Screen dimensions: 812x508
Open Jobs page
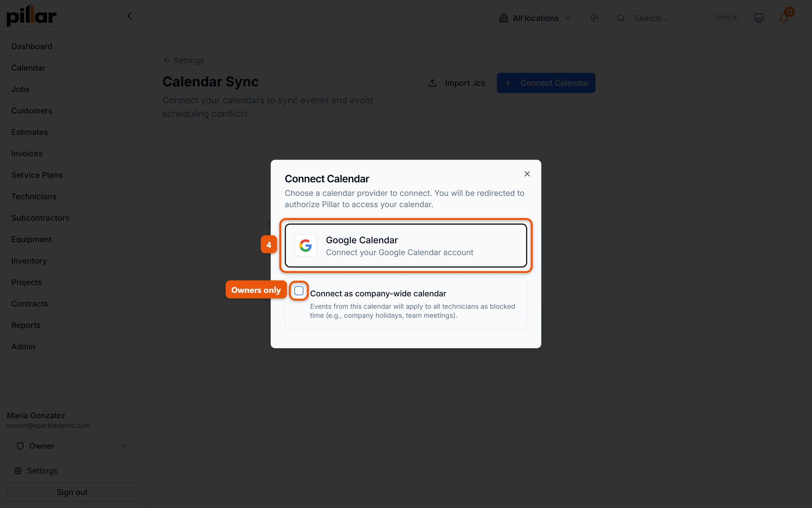pyautogui.click(x=21, y=89)
